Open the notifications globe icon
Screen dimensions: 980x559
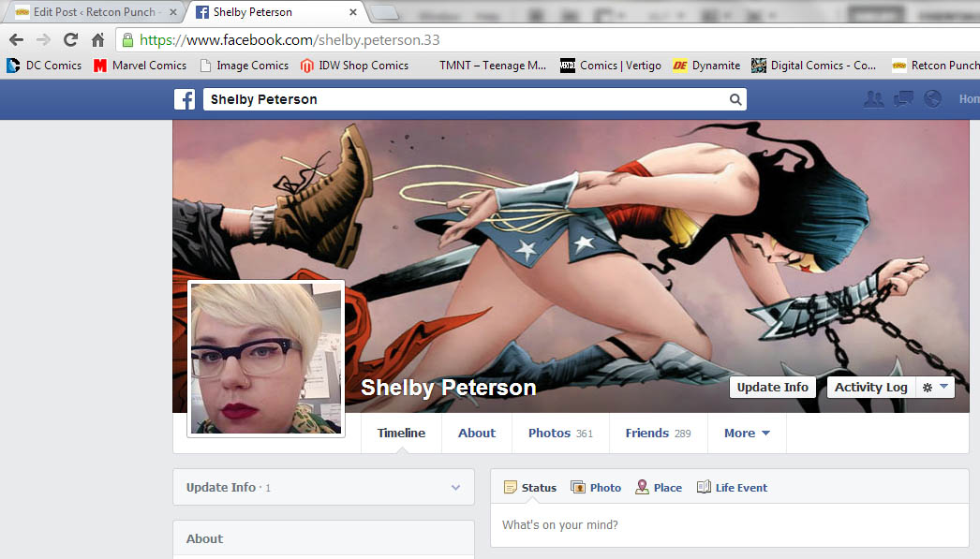pos(932,99)
